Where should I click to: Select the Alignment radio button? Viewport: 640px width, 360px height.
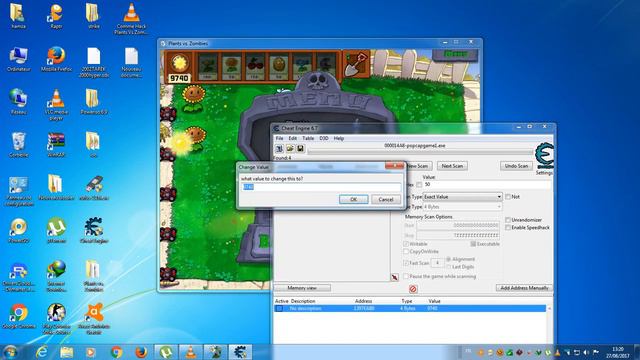(x=448, y=259)
